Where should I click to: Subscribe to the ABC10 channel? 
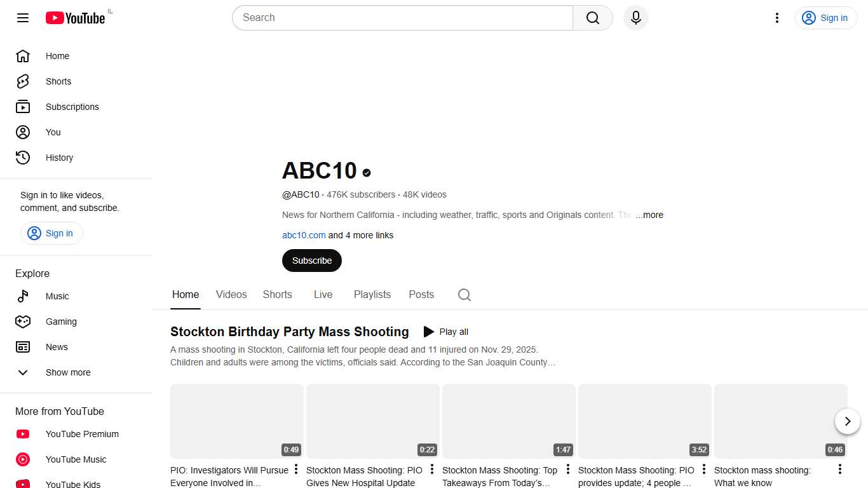[311, 261]
